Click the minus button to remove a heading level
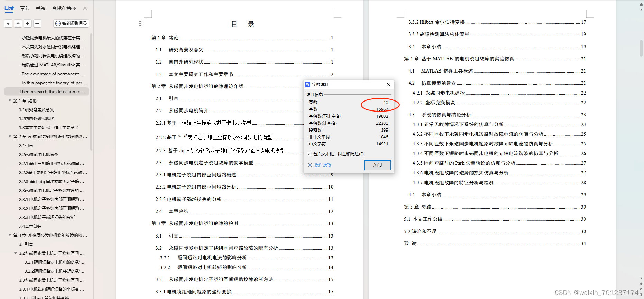This screenshot has height=299, width=644. click(37, 23)
